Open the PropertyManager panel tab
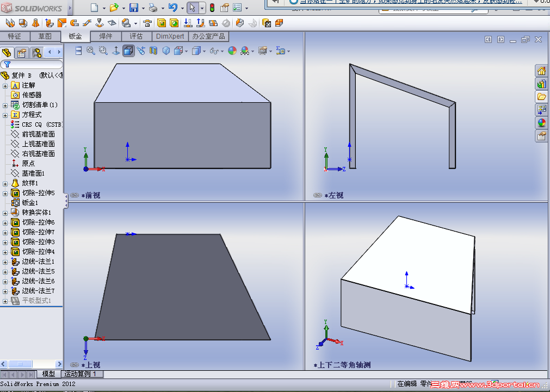The height and width of the screenshot is (392, 550). click(x=22, y=53)
